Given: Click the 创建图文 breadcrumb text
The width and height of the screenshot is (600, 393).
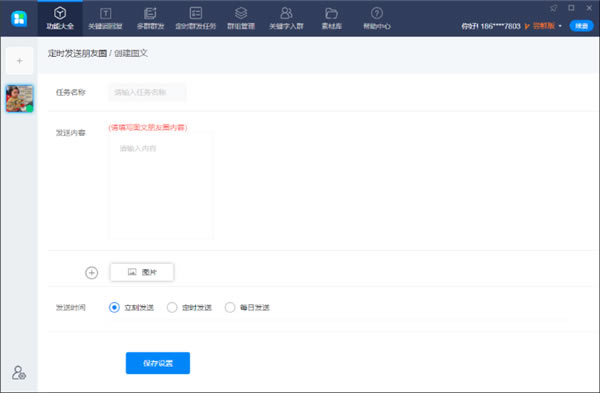Looking at the screenshot, I should (x=131, y=53).
